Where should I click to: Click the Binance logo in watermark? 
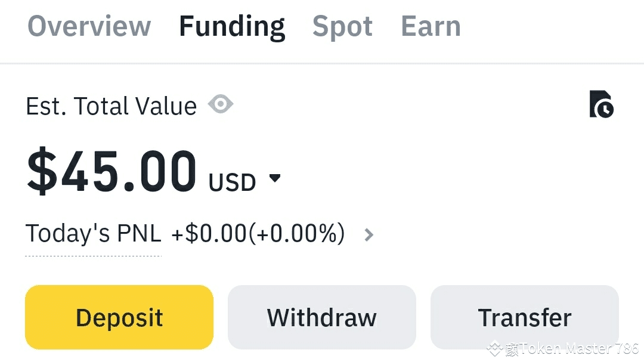(494, 348)
